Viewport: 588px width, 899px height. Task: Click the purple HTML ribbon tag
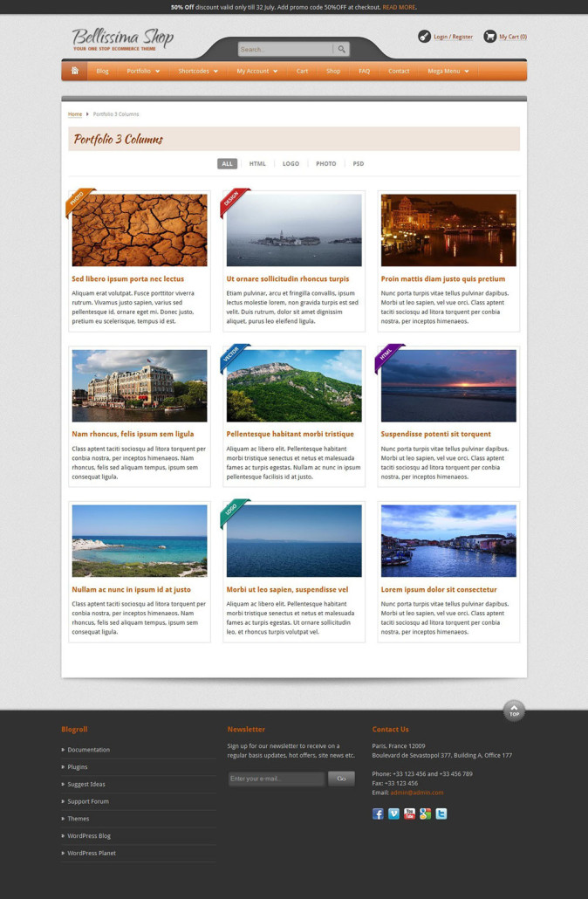point(388,357)
